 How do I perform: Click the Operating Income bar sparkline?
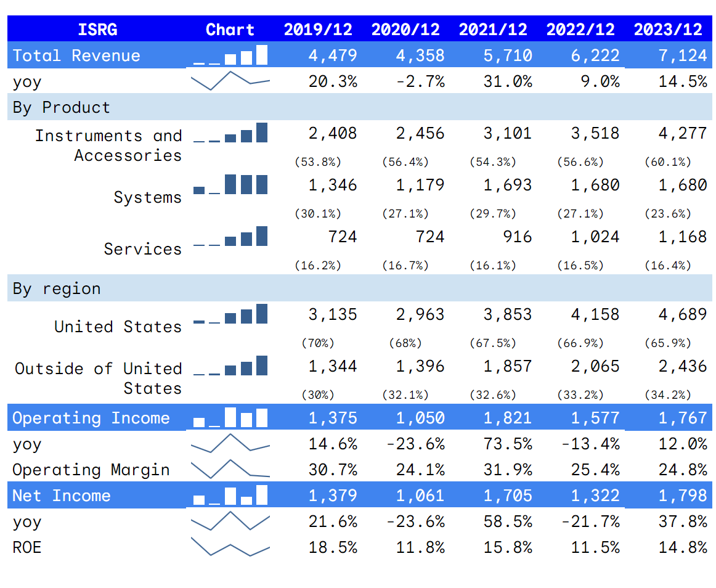click(230, 417)
